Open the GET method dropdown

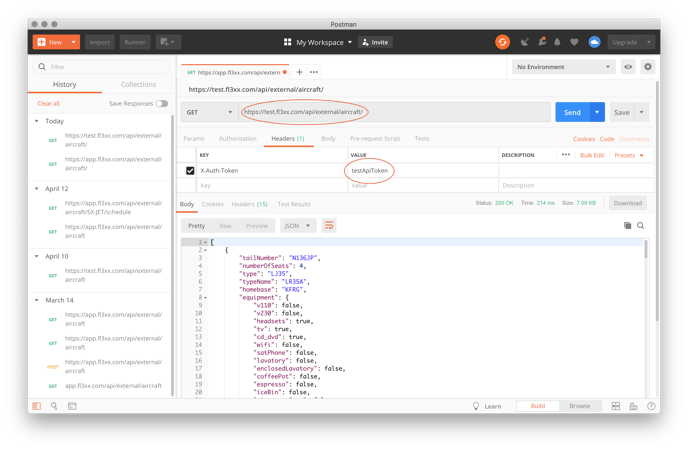[209, 112]
